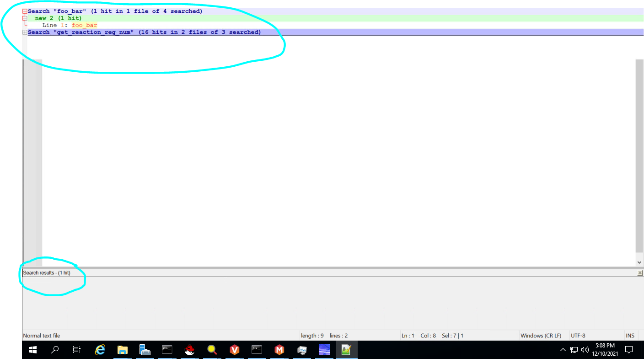Open clock showing 5:08 PM

605,350
